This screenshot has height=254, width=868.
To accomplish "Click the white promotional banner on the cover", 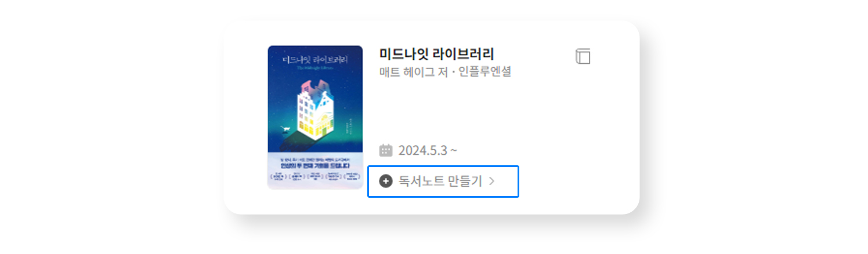I will tap(315, 172).
